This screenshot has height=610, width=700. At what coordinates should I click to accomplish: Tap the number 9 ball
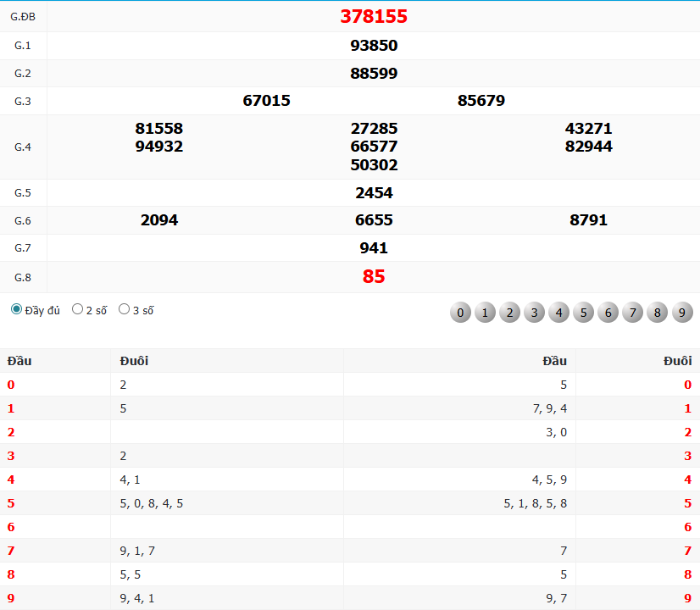pyautogui.click(x=681, y=313)
